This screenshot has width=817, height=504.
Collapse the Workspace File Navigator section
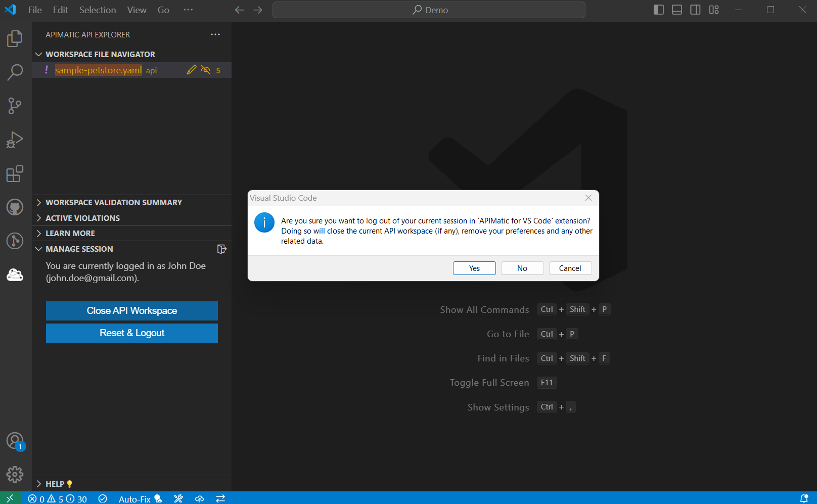(x=131, y=54)
